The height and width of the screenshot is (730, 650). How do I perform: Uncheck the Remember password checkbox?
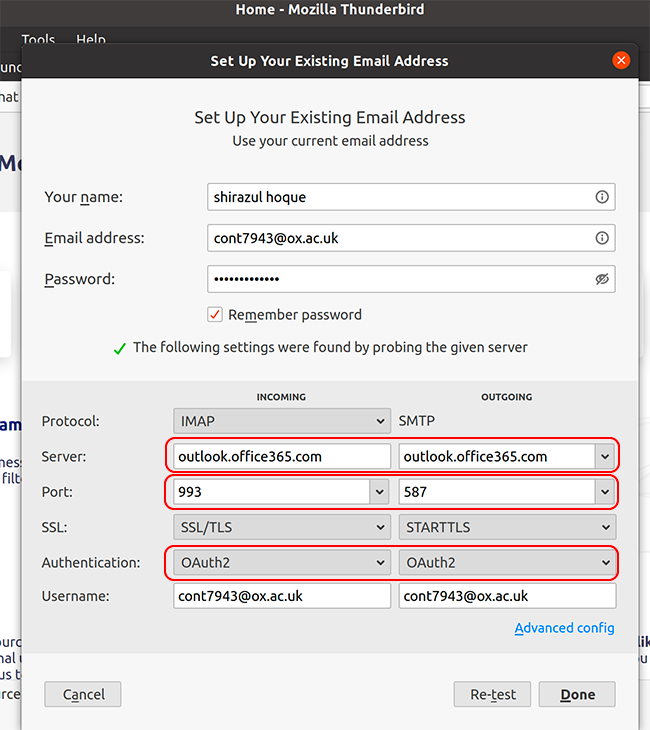pyautogui.click(x=215, y=314)
